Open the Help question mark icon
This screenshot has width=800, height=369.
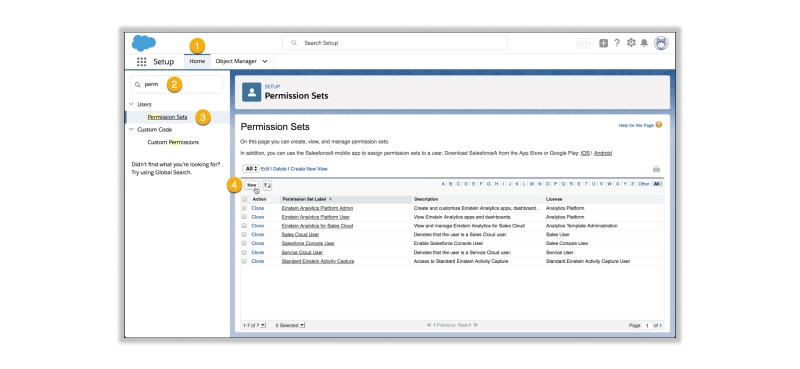pyautogui.click(x=617, y=43)
